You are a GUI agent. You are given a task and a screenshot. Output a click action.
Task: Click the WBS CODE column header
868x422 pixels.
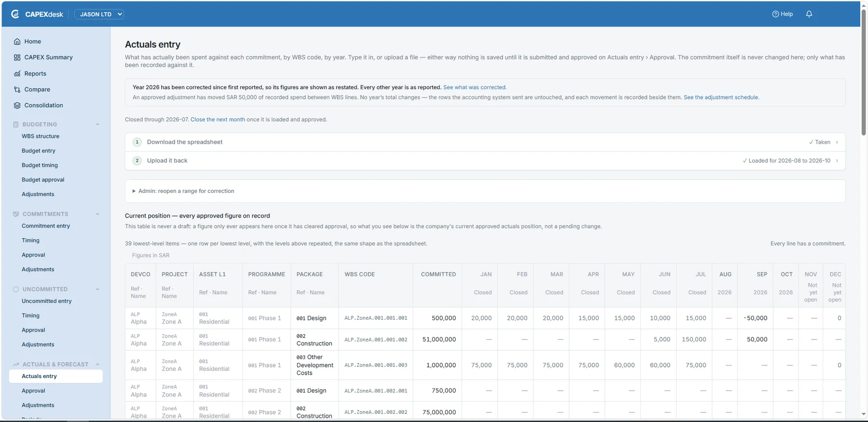360,274
